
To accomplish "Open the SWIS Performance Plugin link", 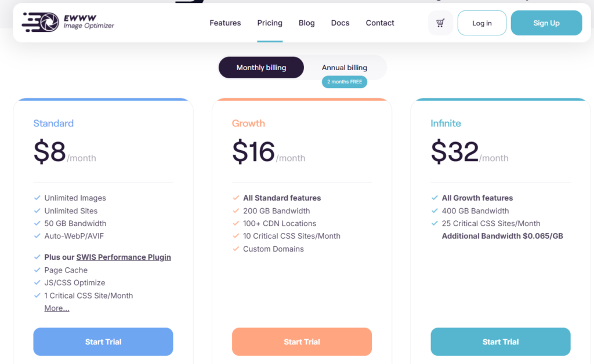I will pyautogui.click(x=124, y=257).
